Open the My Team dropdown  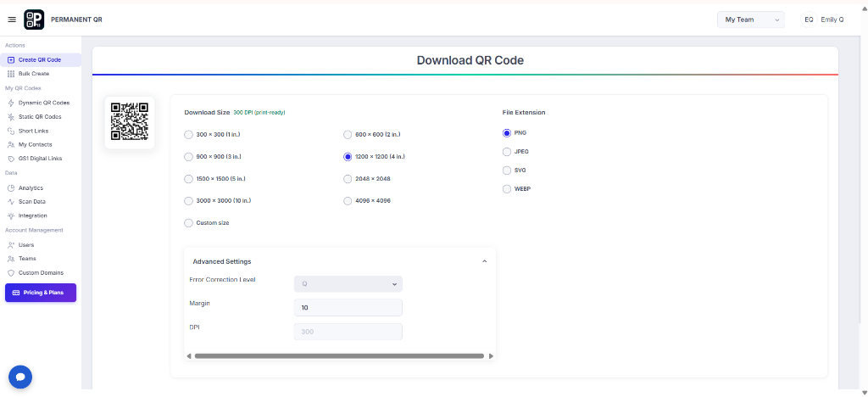coord(751,20)
